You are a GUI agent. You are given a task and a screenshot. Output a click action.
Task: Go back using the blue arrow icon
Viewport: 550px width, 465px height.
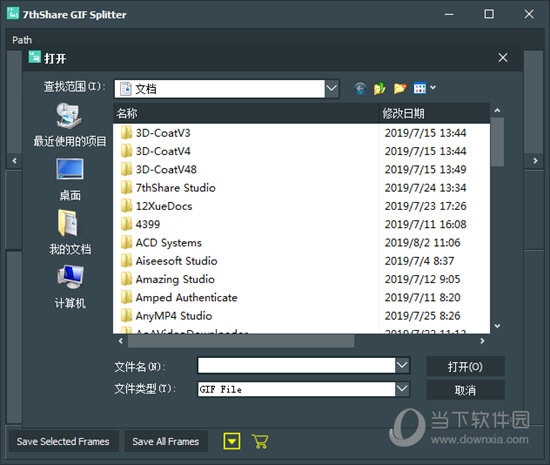[x=360, y=88]
